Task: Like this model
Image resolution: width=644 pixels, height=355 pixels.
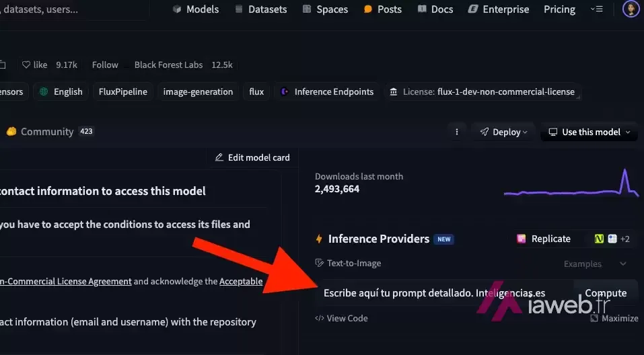Action: click(x=35, y=65)
